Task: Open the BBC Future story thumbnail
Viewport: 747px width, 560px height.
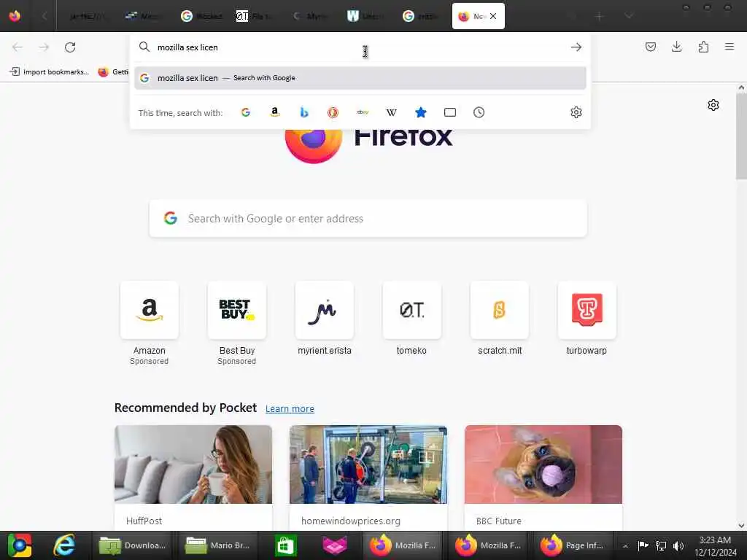Action: 543,464
